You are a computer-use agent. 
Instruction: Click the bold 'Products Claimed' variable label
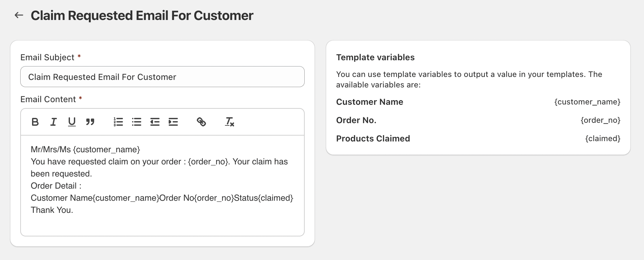(373, 139)
